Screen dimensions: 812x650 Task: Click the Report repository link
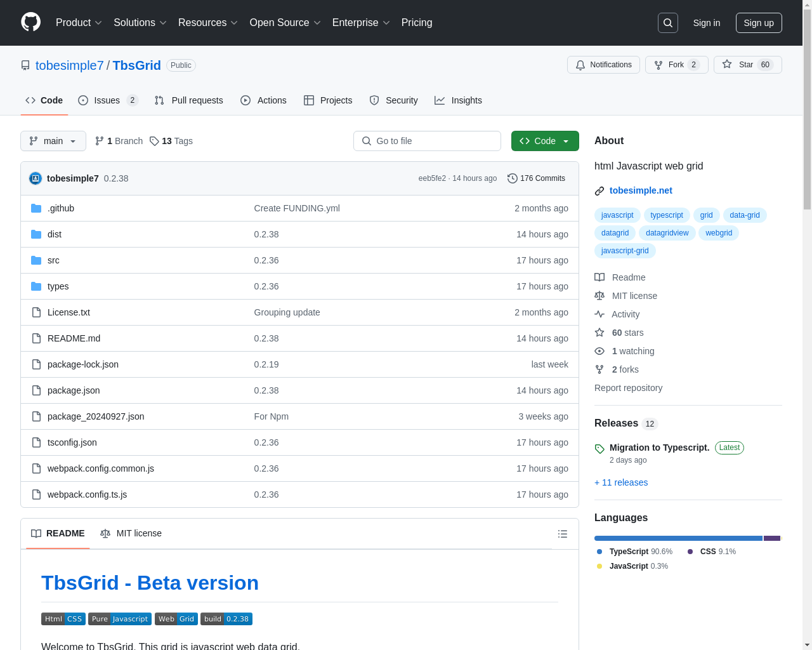[x=628, y=388]
